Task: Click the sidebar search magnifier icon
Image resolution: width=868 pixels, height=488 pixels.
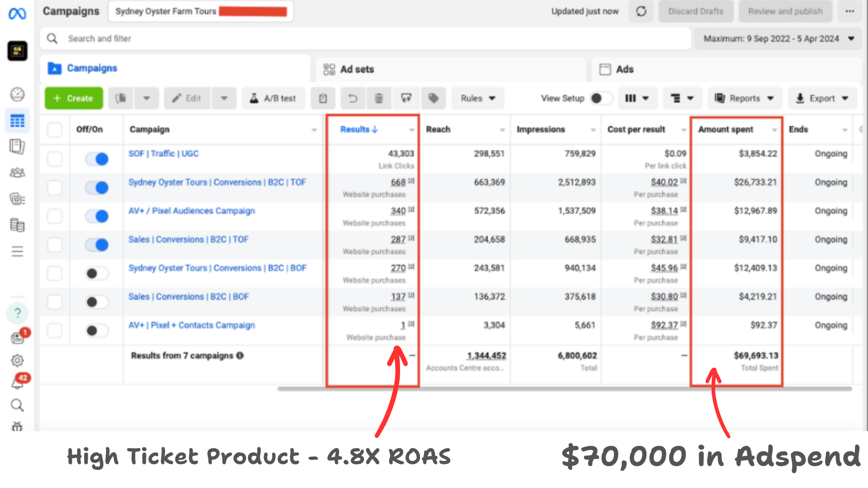Action: pyautogui.click(x=17, y=405)
